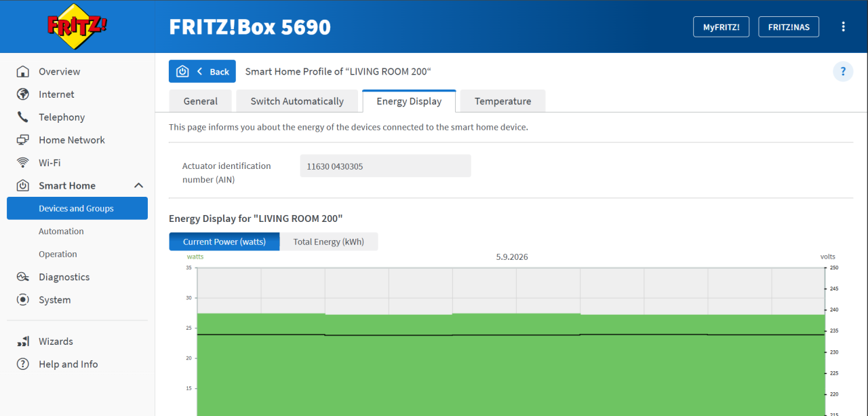
Task: Click the Help and Info question icon
Action: [x=23, y=364]
